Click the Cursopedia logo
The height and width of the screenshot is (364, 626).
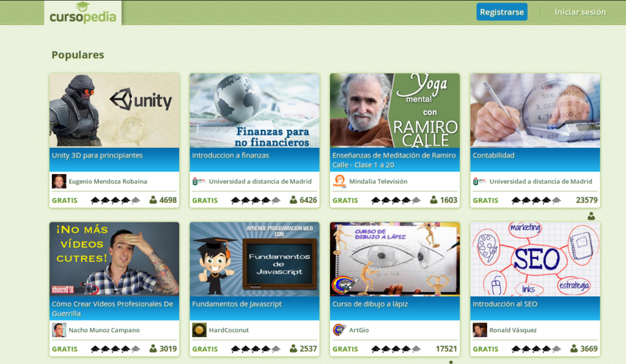pyautogui.click(x=83, y=13)
